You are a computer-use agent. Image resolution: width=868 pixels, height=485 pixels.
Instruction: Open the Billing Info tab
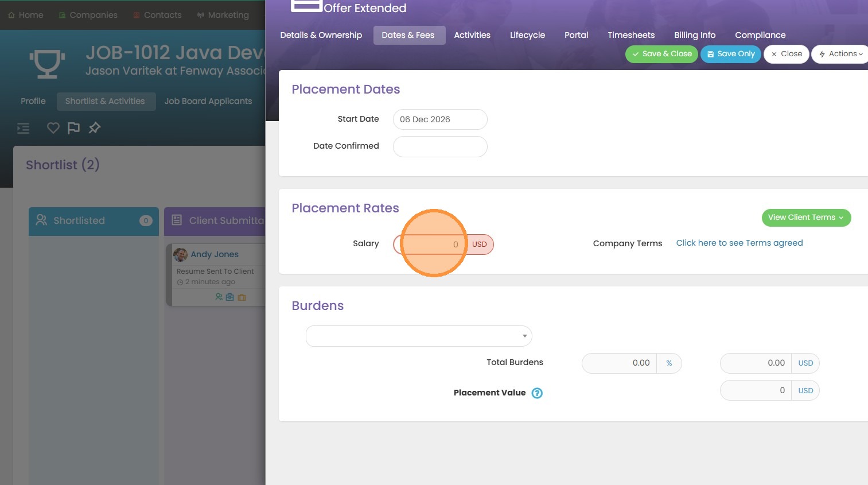click(695, 35)
